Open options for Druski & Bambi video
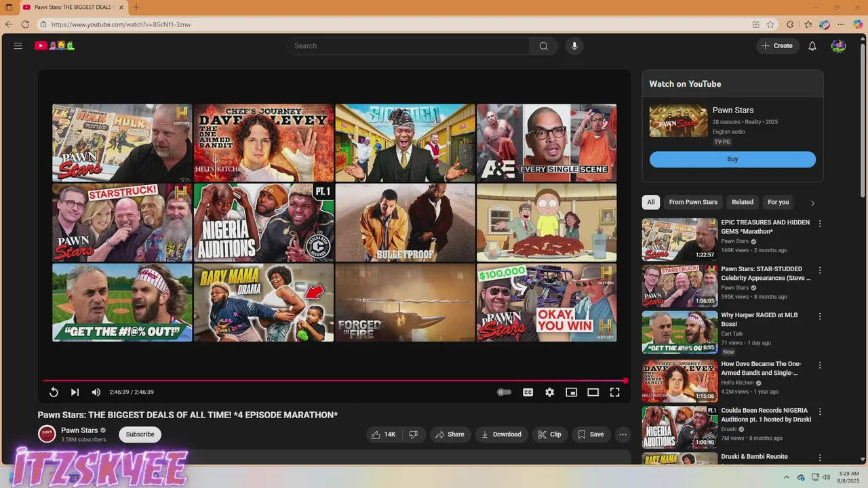This screenshot has height=488, width=868. [820, 458]
